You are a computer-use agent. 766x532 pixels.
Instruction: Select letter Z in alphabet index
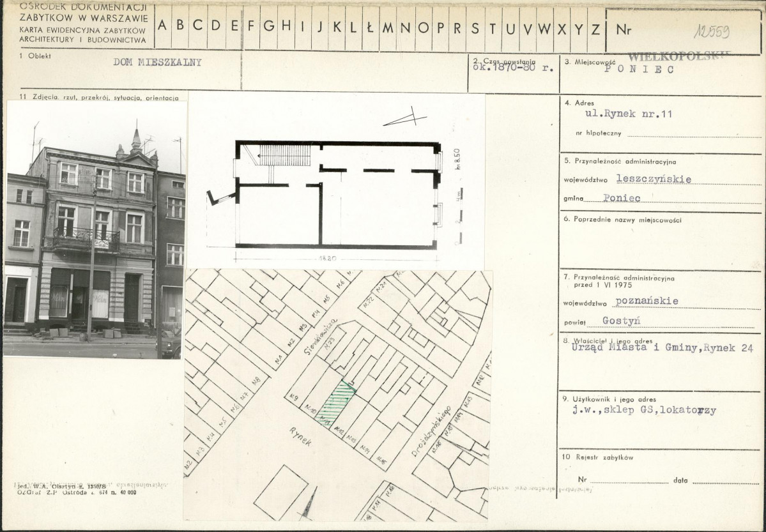(x=595, y=29)
